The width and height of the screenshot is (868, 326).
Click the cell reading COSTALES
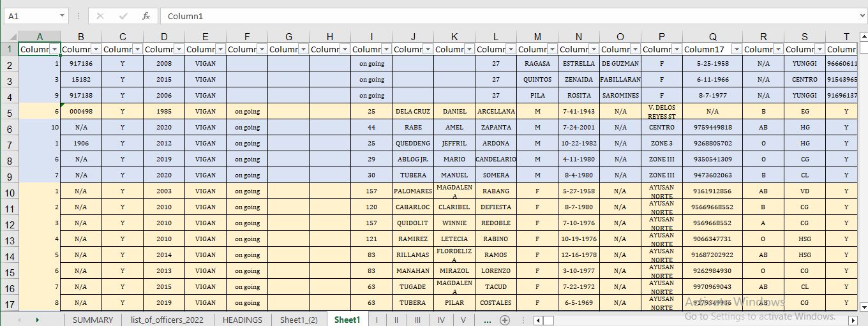coord(496,303)
